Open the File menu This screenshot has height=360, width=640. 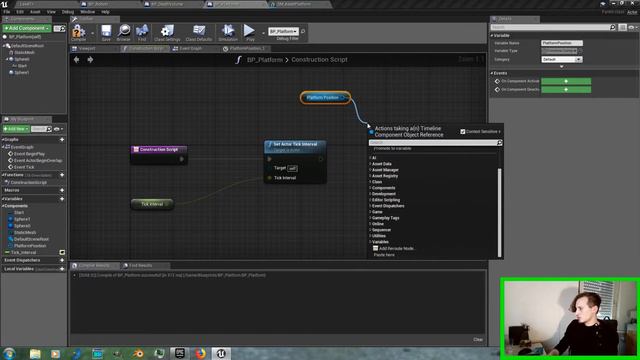click(x=7, y=12)
